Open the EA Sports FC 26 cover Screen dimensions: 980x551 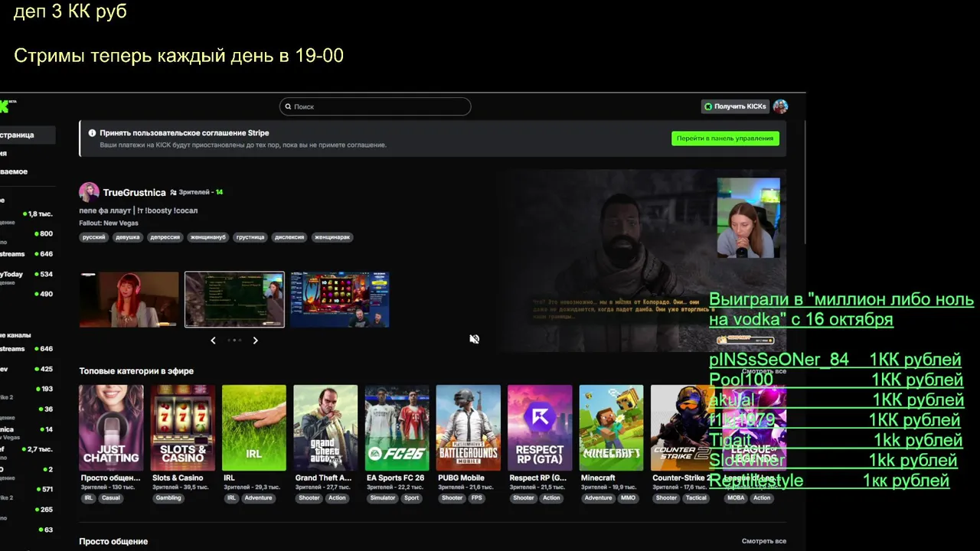coord(397,428)
